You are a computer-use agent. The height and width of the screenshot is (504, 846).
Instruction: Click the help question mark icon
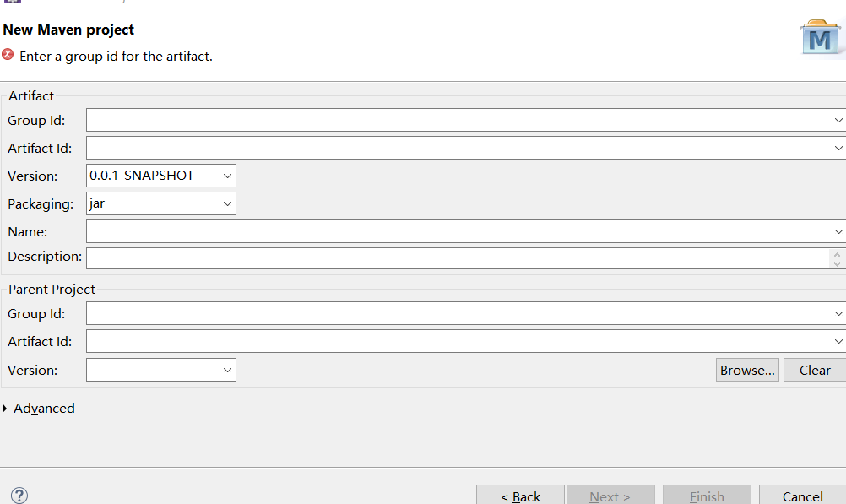tap(19, 496)
